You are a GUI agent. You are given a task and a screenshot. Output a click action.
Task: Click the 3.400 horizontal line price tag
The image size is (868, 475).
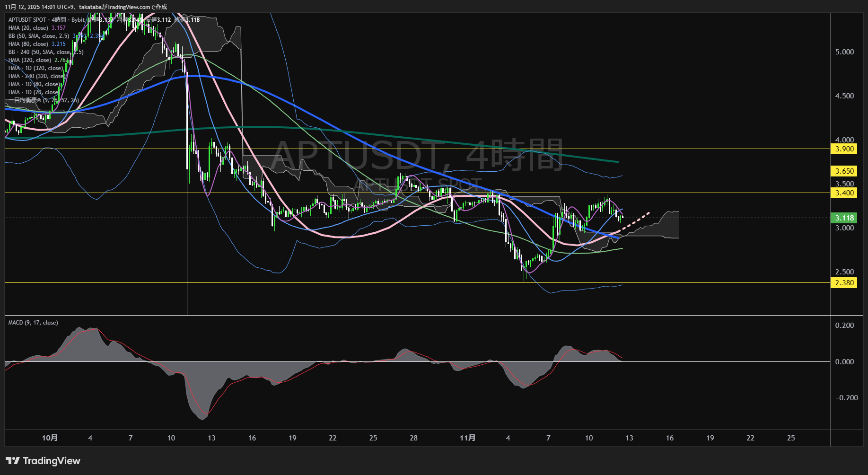844,193
